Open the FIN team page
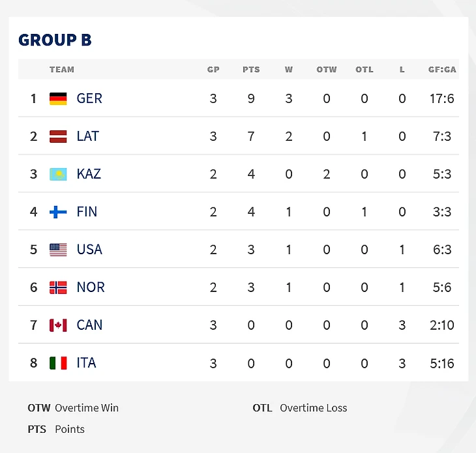Image resolution: width=476 pixels, height=453 pixels. pos(87,212)
